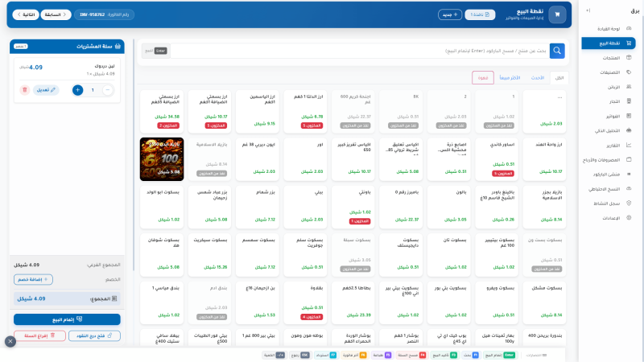The width and height of the screenshot is (644, 362).
Task: Open الفواتير invoices icon in sidebar
Action: click(629, 116)
